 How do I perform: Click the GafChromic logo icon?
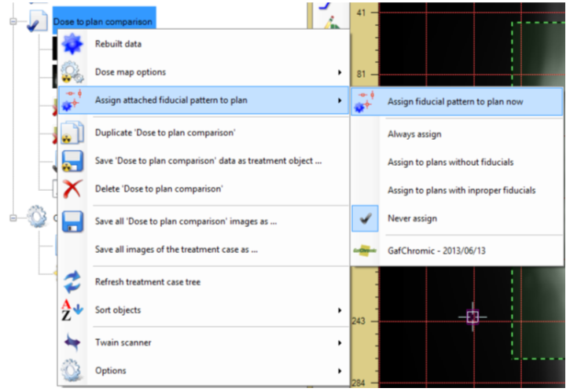(x=365, y=251)
